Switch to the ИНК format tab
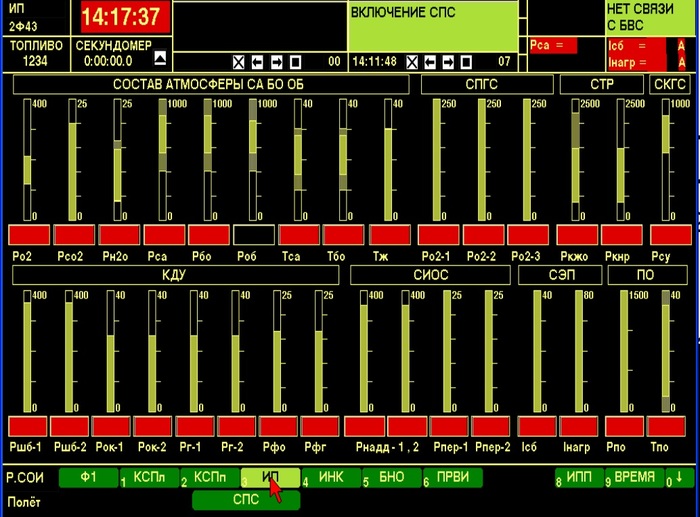 click(331, 478)
